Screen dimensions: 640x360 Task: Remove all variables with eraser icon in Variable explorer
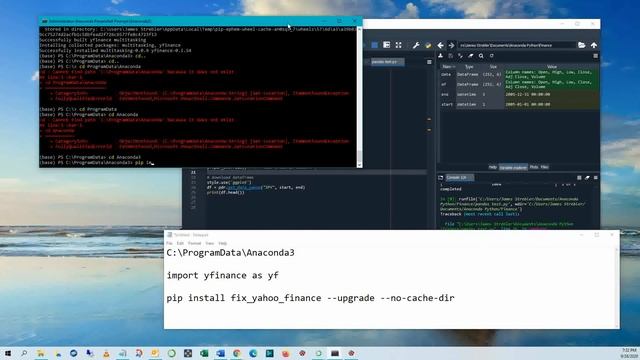coord(471,56)
